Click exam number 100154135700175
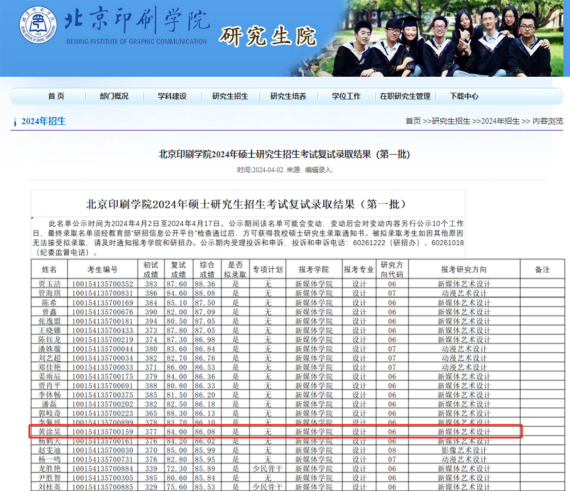 pyautogui.click(x=103, y=376)
